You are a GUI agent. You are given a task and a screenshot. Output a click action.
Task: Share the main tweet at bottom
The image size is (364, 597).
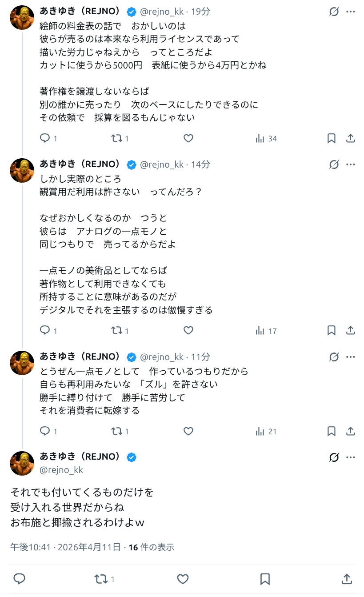[347, 579]
